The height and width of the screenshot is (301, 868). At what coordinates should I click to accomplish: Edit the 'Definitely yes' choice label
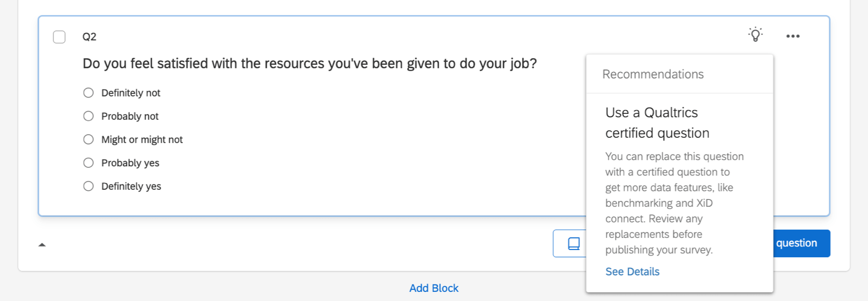(x=130, y=186)
